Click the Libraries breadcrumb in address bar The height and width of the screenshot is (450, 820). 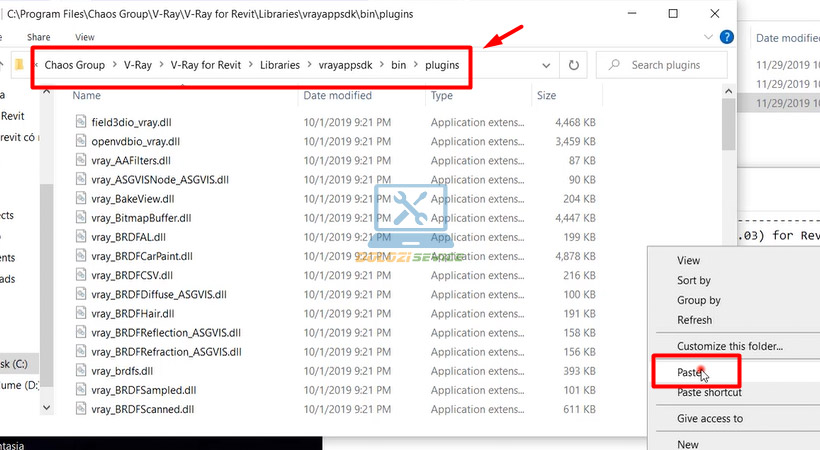(x=286, y=65)
